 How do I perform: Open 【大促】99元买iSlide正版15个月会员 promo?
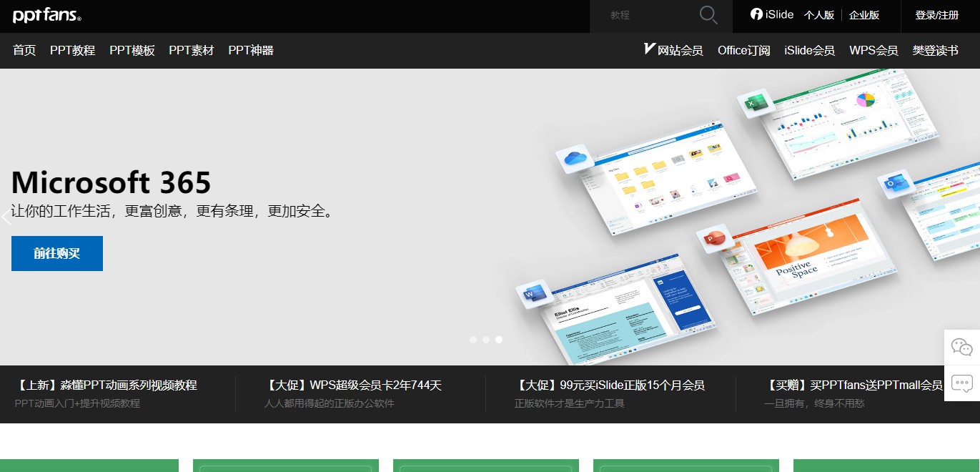point(610,385)
